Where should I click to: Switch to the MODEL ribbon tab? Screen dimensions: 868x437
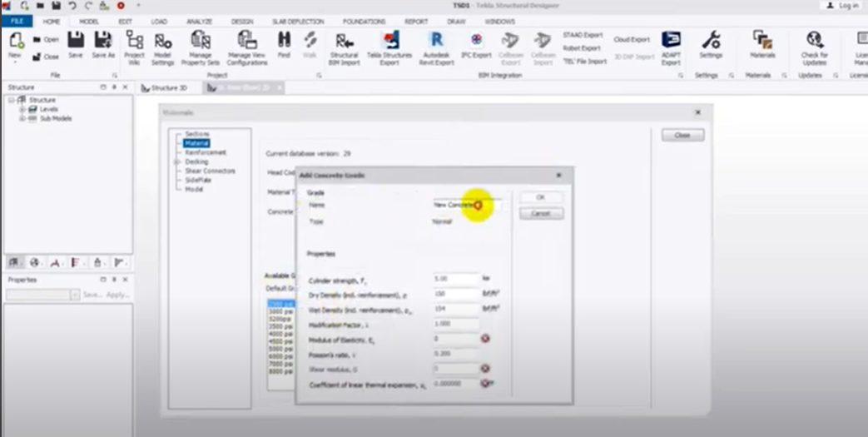pyautogui.click(x=89, y=22)
